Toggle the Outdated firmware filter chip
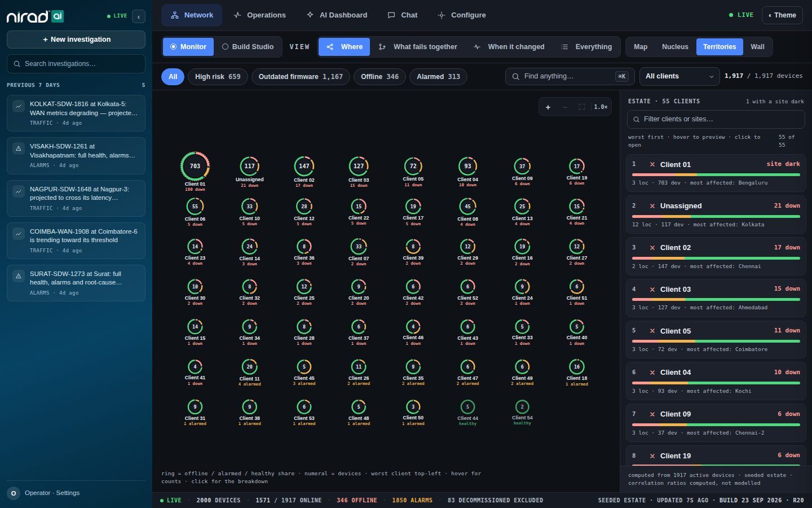The width and height of the screenshot is (812, 508). coord(301,77)
